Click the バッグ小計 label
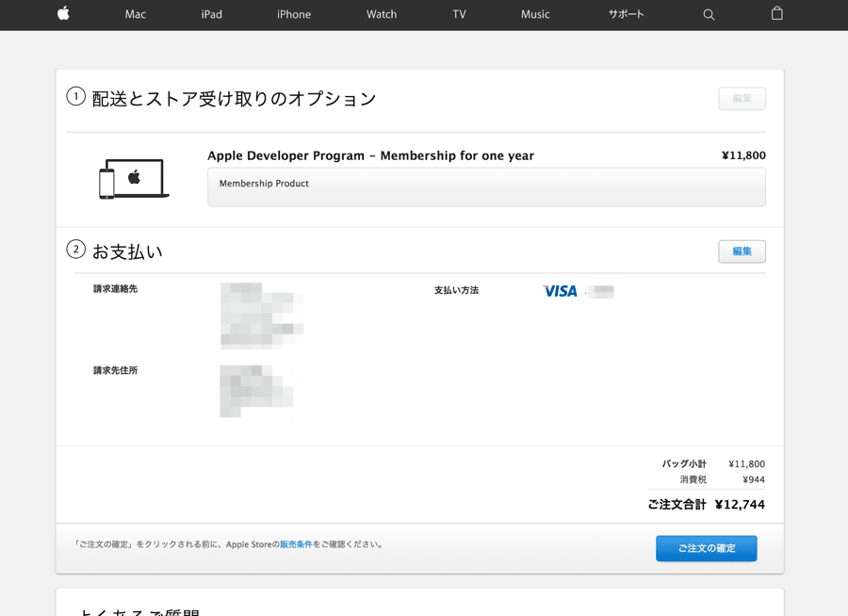The image size is (848, 616). 684,464
